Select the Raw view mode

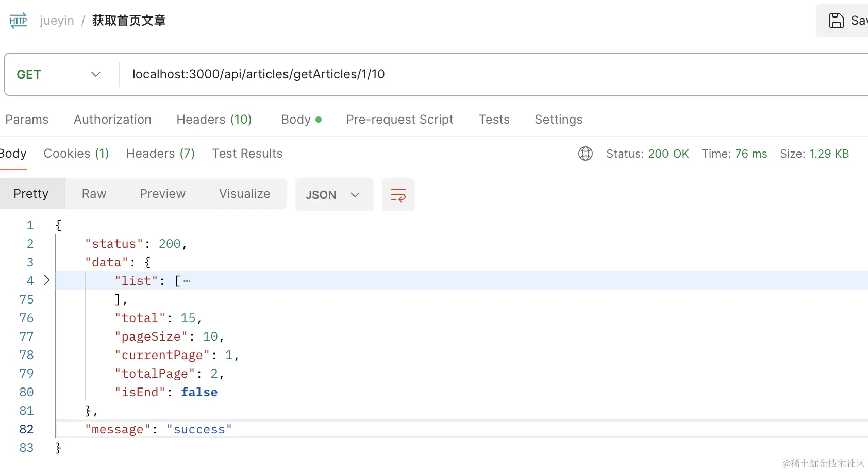[94, 194]
